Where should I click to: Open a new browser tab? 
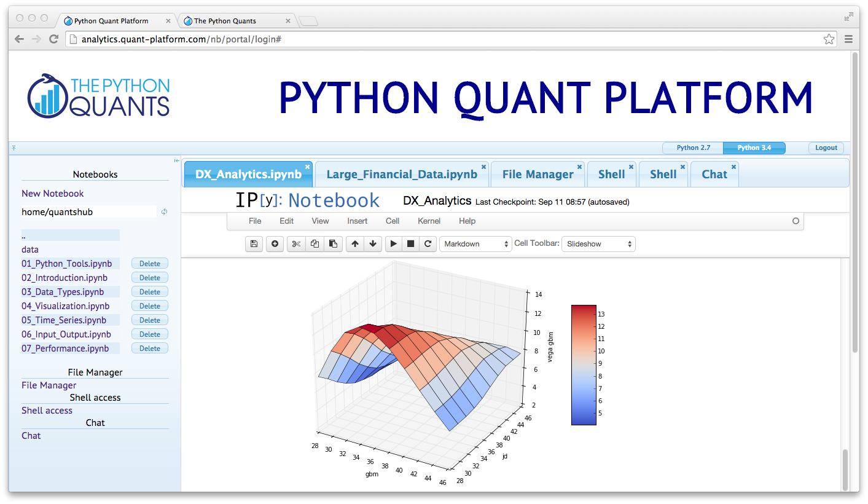pyautogui.click(x=308, y=22)
